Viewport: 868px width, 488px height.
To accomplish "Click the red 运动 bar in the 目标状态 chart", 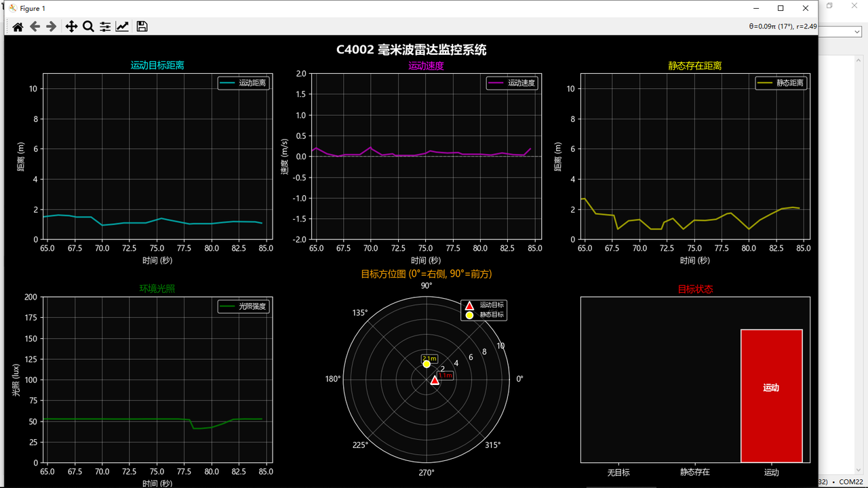I will point(771,396).
